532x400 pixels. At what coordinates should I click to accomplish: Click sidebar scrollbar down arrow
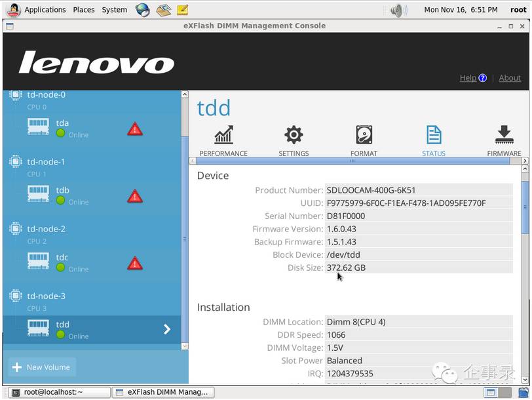click(185, 346)
